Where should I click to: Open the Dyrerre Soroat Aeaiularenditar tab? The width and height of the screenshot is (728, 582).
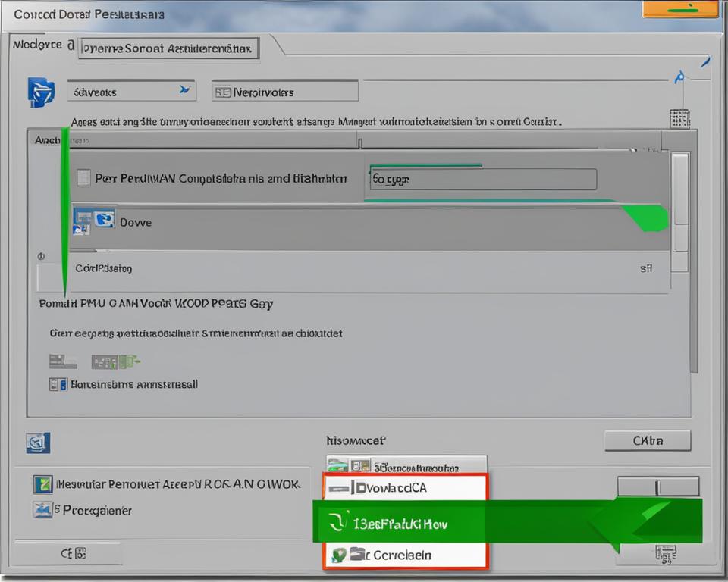(x=168, y=48)
